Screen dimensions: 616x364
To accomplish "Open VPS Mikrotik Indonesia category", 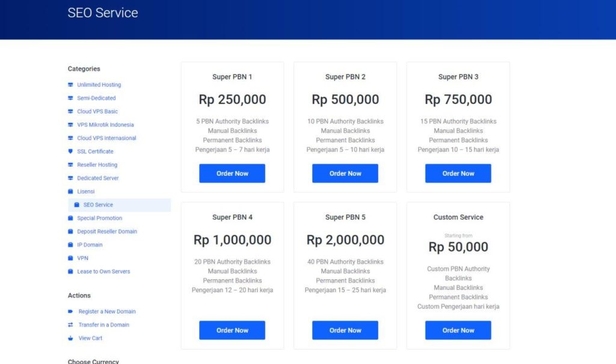I will point(105,125).
